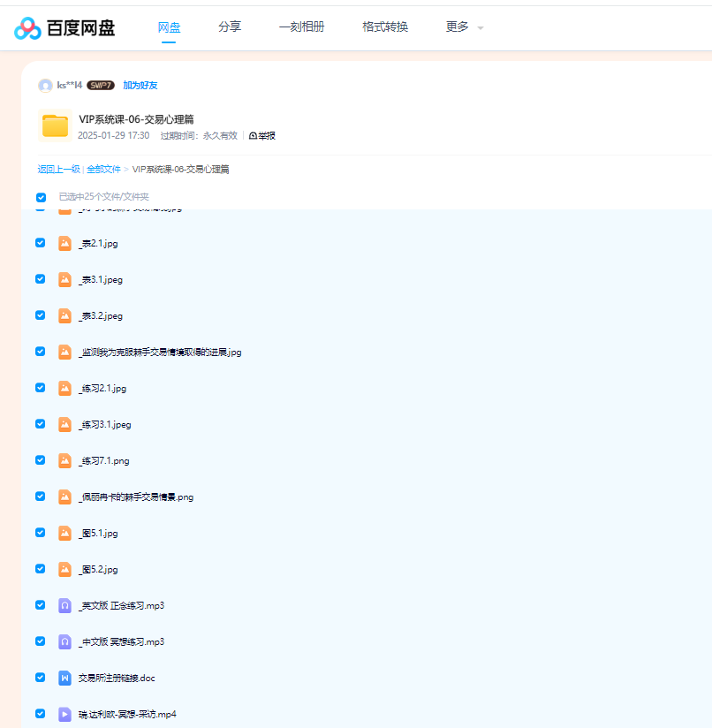This screenshot has width=712, height=728.
Task: Report the share via 举报
Action: point(262,135)
